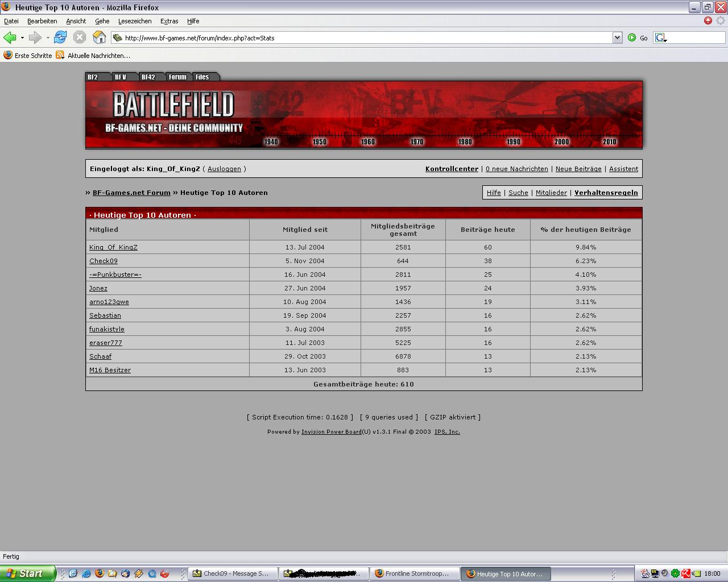Viewport: 728px width, 582px height.
Task: Open the Kontrollcenter link
Action: coord(452,169)
